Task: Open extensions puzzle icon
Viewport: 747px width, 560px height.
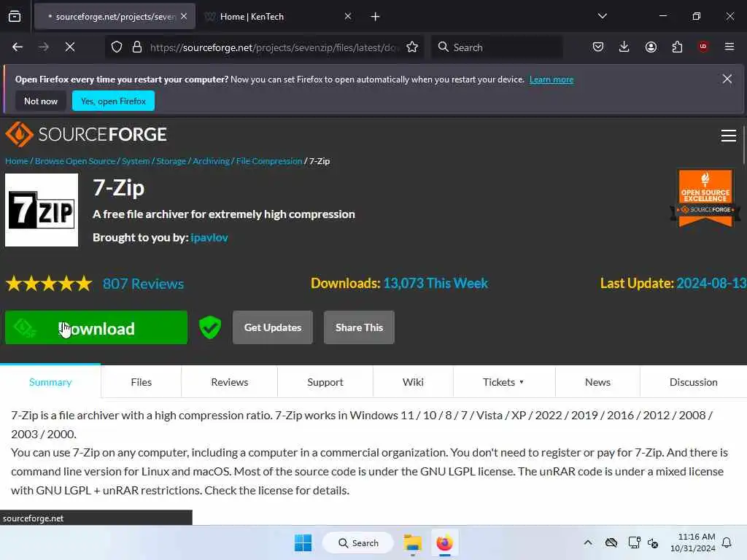Action: (x=677, y=47)
